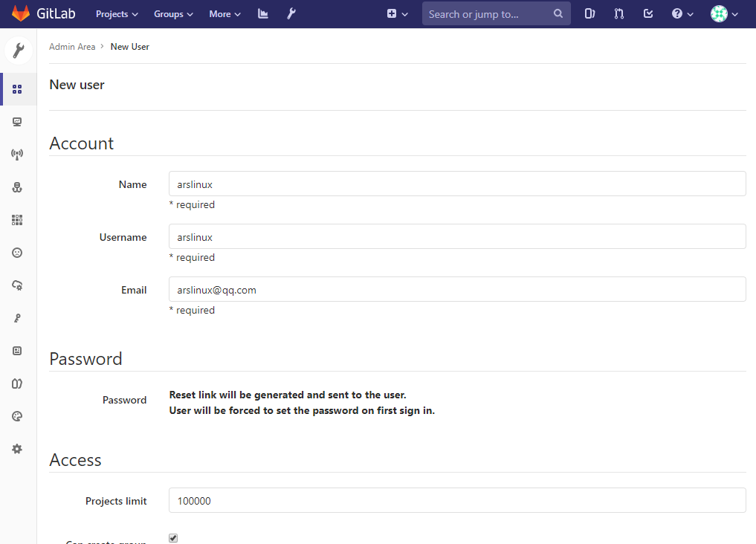Change the Projects limit value field

point(457,500)
